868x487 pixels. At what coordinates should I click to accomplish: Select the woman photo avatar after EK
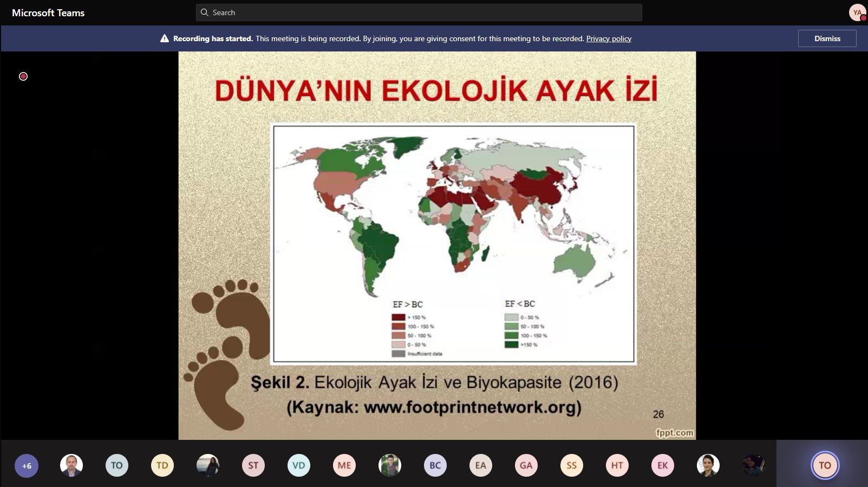point(708,465)
